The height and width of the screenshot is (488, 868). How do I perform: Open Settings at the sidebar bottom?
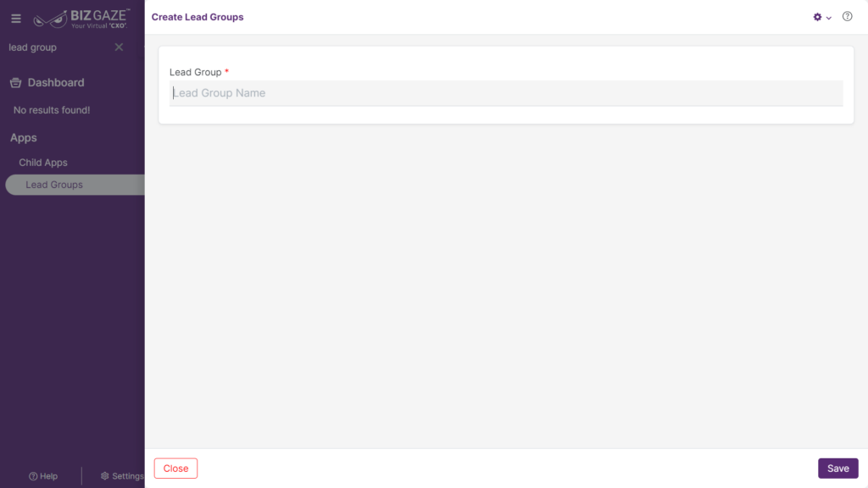122,476
